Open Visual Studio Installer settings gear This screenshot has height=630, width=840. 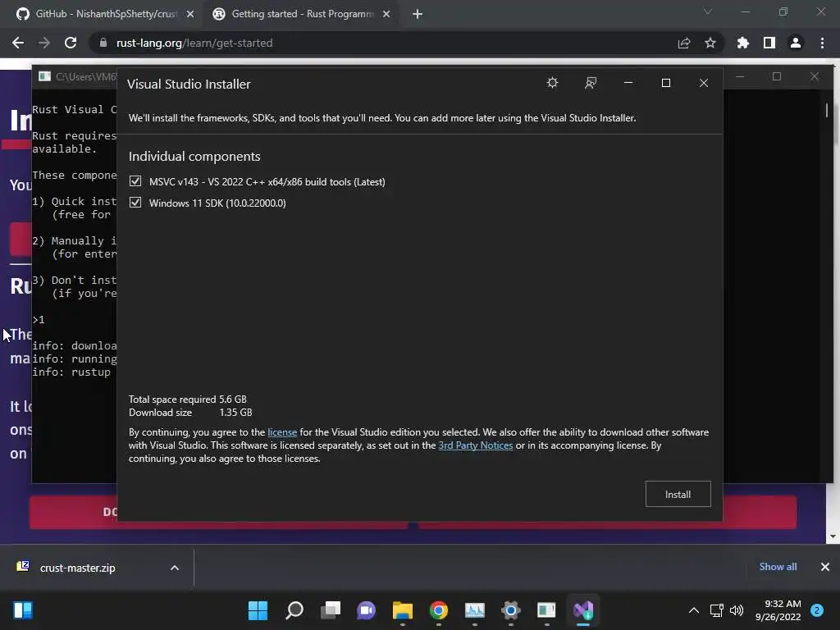[552, 83]
